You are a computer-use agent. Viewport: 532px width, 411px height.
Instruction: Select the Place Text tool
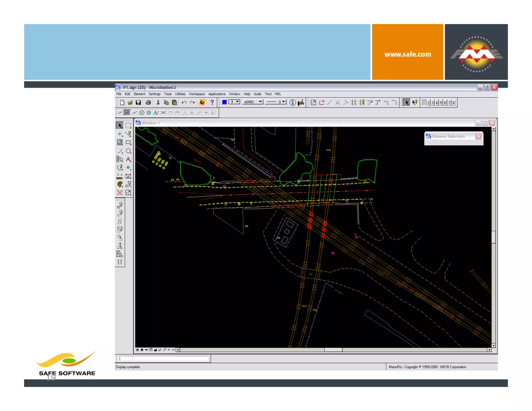(128, 159)
